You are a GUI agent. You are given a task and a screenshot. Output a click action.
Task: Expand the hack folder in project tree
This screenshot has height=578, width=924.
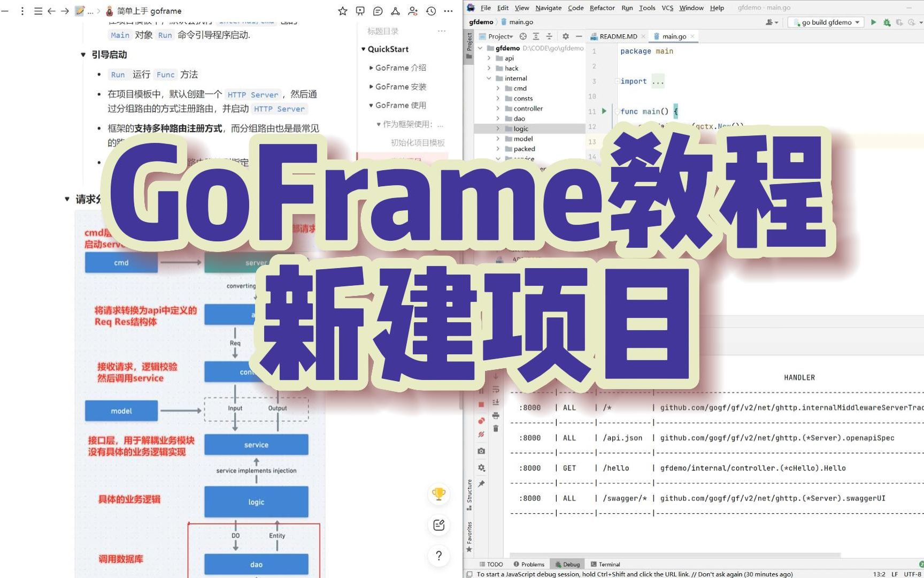[x=489, y=68]
